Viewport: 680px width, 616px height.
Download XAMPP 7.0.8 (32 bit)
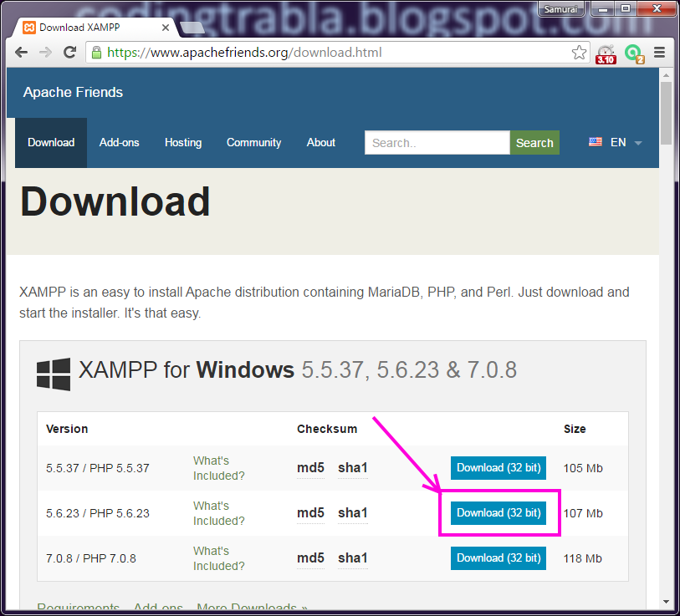click(x=498, y=558)
